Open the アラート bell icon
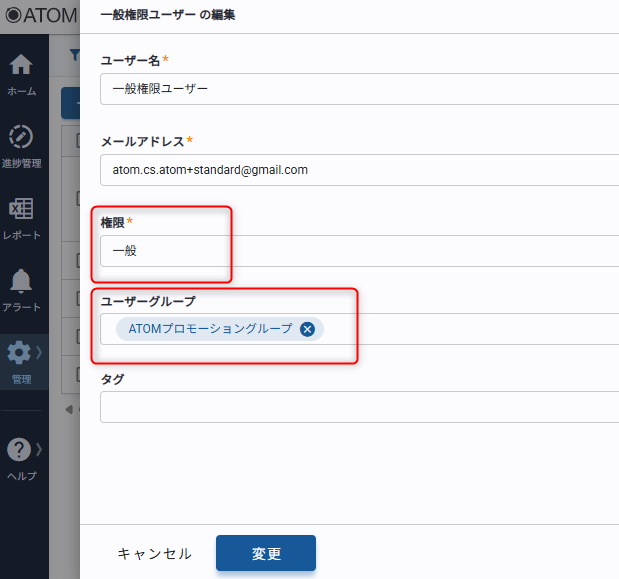The image size is (619, 579). coord(21,282)
